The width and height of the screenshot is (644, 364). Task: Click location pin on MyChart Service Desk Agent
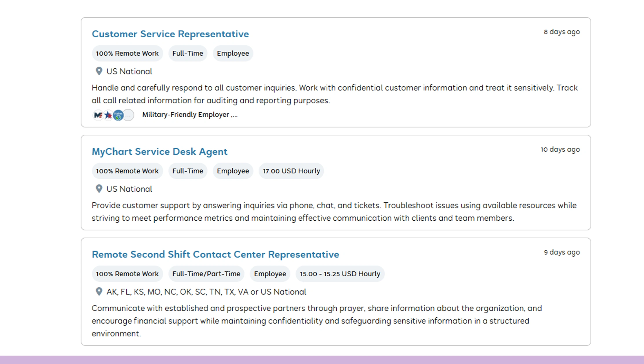99,189
